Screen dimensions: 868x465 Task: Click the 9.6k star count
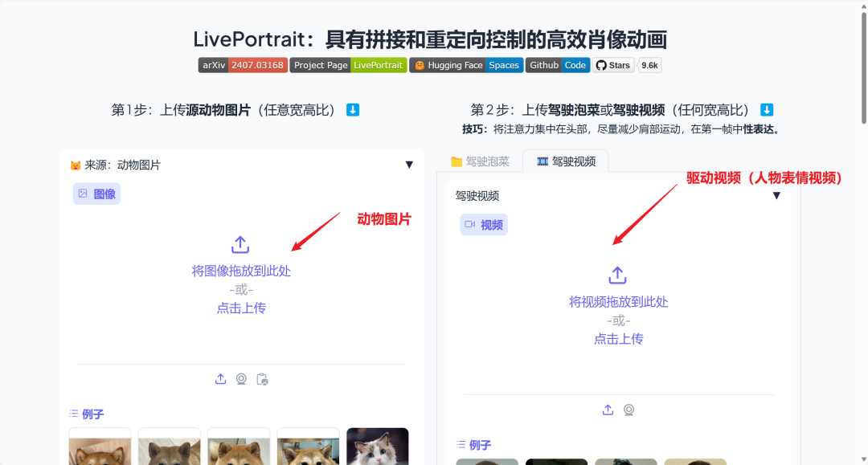650,65
